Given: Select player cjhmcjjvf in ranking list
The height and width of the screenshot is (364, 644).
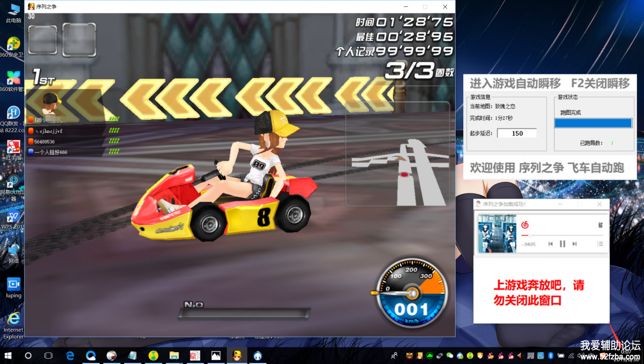Looking at the screenshot, I should 49,131.
